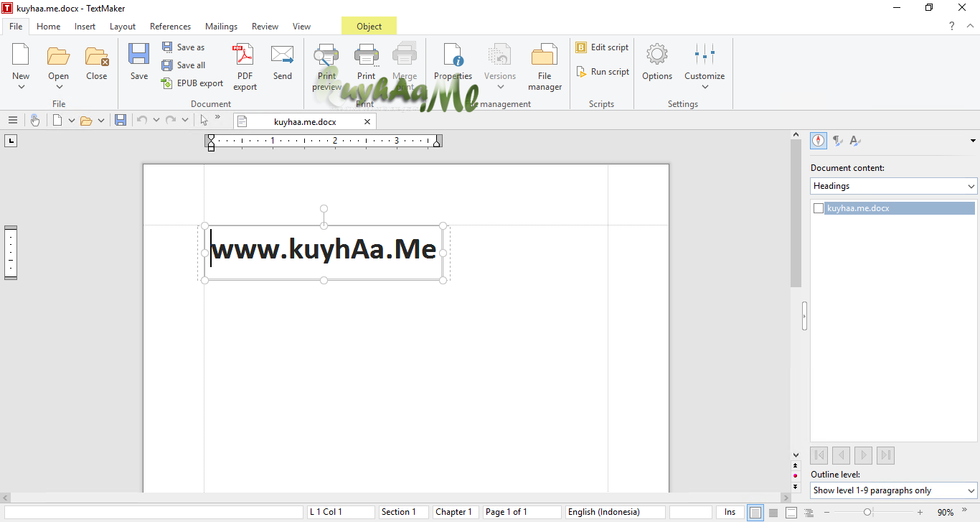Expand the redo history arrow
This screenshot has height=522, width=980.
pos(184,120)
